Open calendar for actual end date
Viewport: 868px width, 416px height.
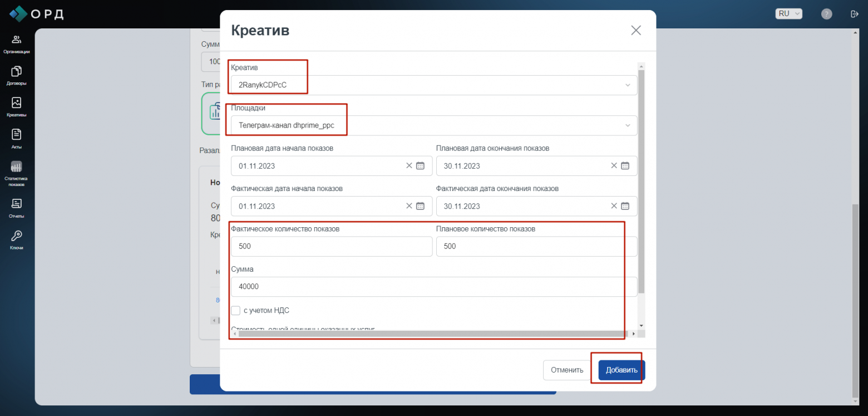point(625,205)
